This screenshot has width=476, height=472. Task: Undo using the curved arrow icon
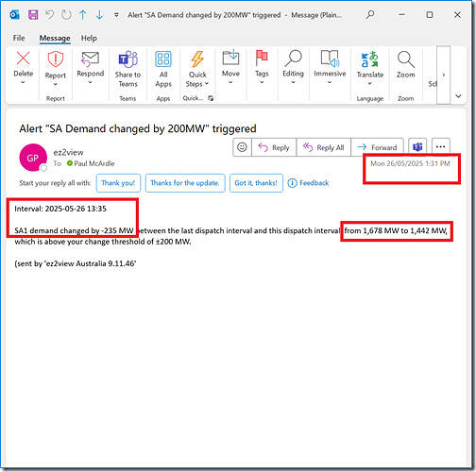(x=49, y=15)
